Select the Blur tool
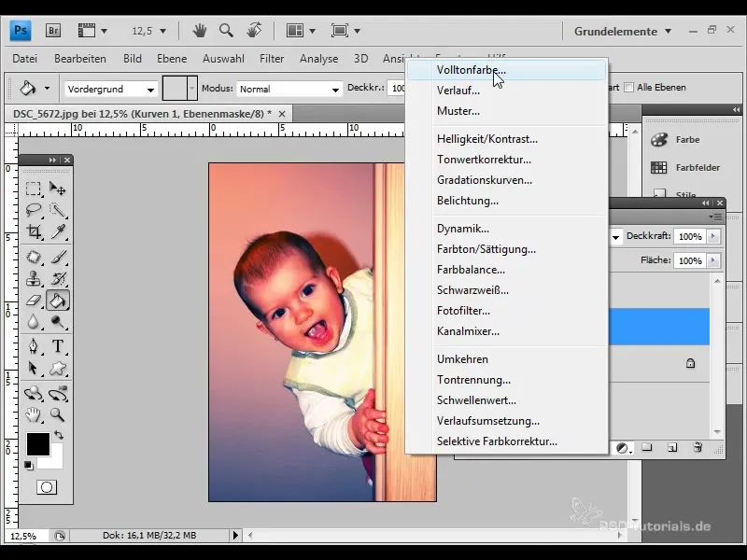The height and width of the screenshot is (560, 747). pyautogui.click(x=33, y=322)
